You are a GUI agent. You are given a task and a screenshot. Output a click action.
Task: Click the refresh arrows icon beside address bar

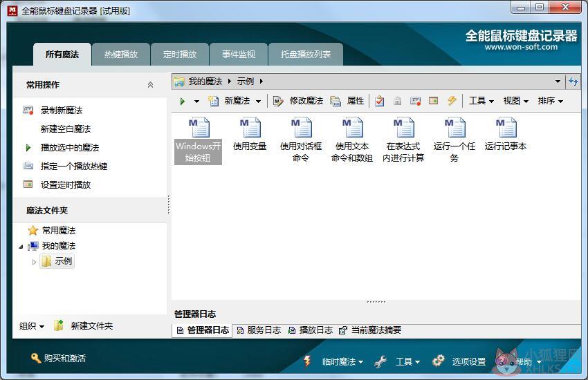click(573, 82)
